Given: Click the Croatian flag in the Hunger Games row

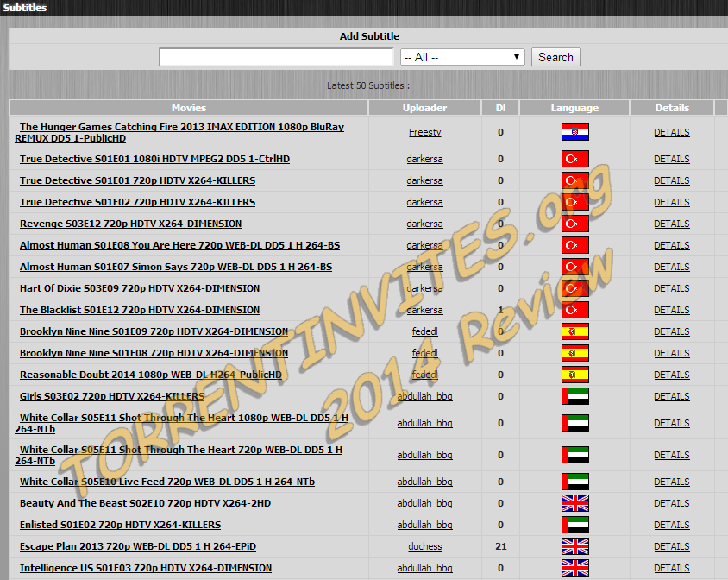Looking at the screenshot, I should [x=574, y=132].
